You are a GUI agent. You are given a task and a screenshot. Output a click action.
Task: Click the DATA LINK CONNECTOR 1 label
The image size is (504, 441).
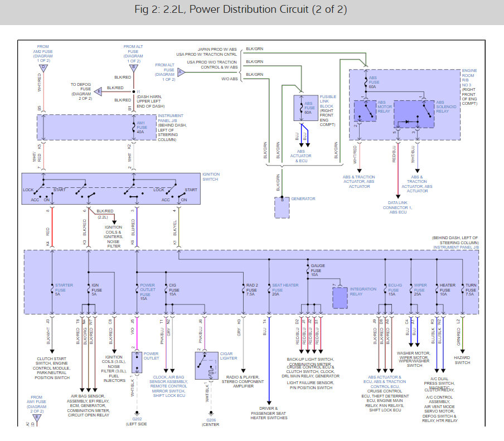[x=398, y=207]
